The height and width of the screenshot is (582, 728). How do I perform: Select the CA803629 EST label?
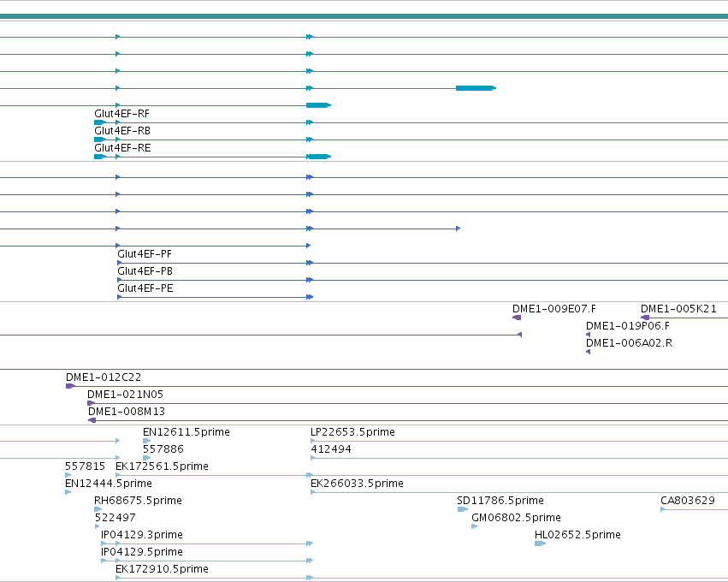[688, 502]
